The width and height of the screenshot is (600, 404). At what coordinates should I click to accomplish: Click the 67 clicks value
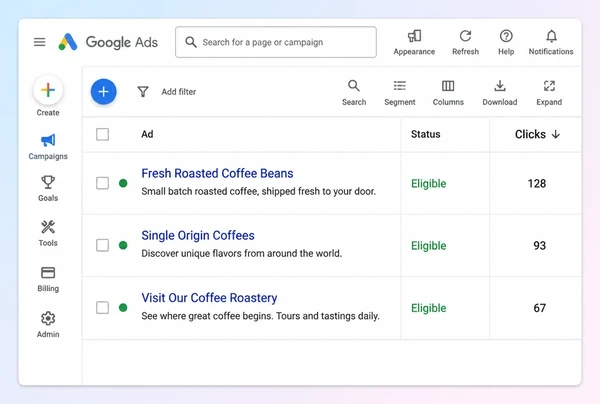point(540,308)
